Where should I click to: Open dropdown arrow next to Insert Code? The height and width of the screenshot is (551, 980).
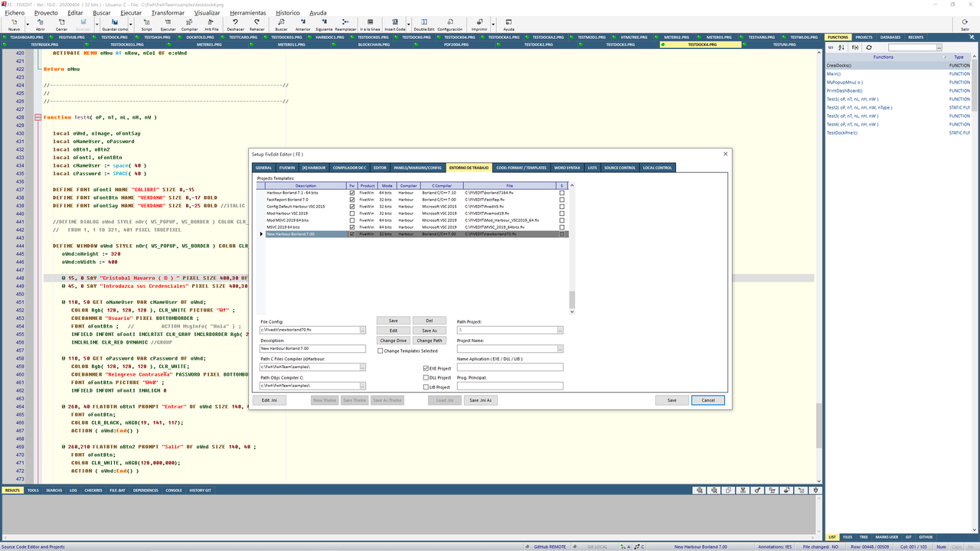click(410, 24)
